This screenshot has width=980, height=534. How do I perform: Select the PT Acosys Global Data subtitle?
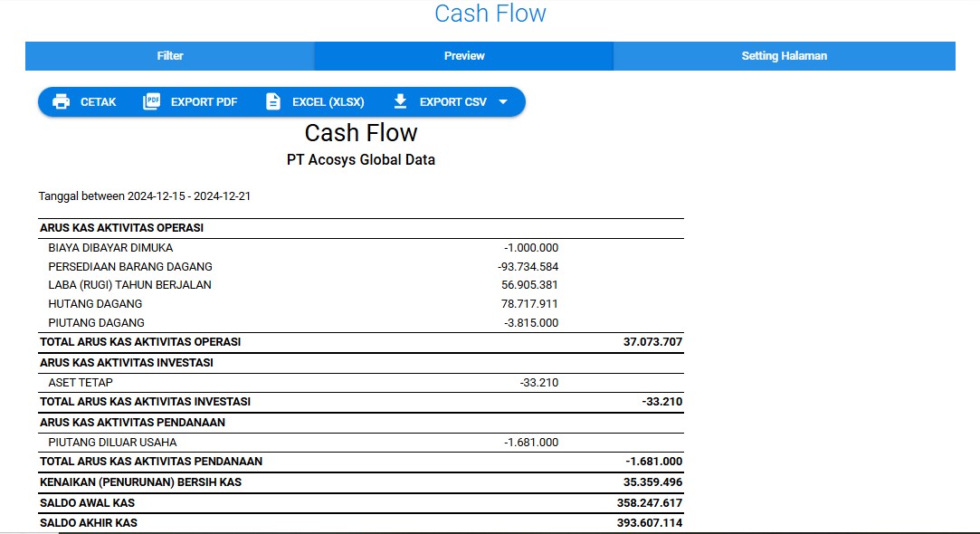[360, 160]
